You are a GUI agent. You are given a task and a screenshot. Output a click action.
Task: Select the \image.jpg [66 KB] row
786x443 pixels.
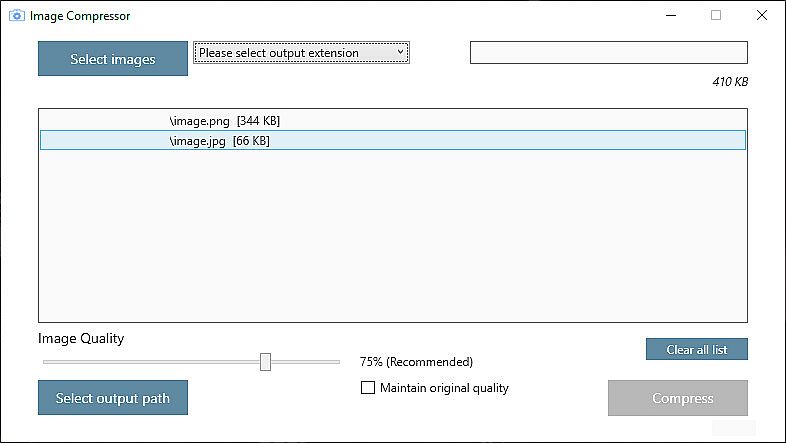[392, 140]
